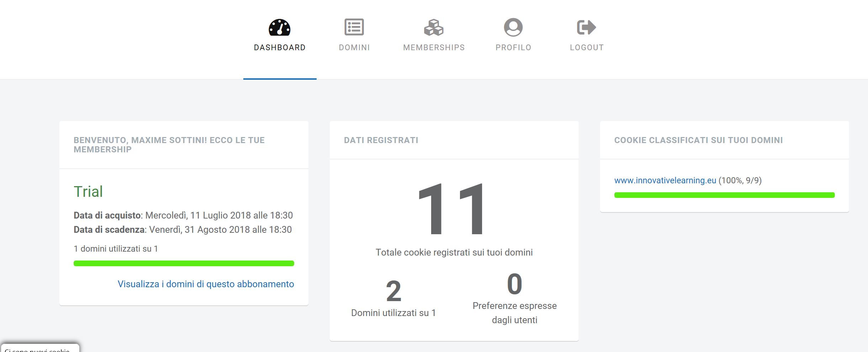The height and width of the screenshot is (352, 868).
Task: Open 'Visualizza i domini di questo abbonamento' link
Action: [206, 284]
